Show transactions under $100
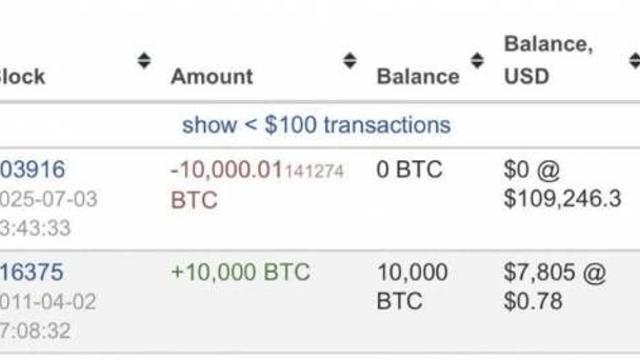Viewport: 640px width, 360px height. tap(316, 124)
